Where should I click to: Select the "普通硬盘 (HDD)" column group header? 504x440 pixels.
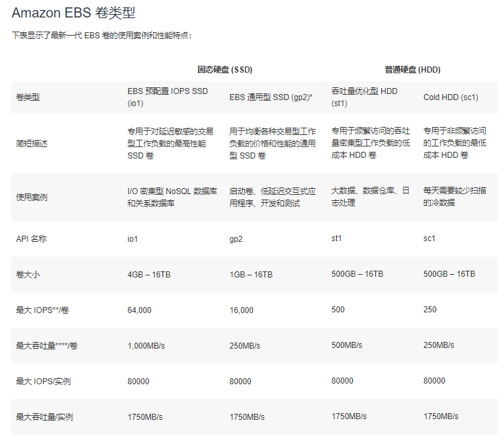tap(412, 70)
